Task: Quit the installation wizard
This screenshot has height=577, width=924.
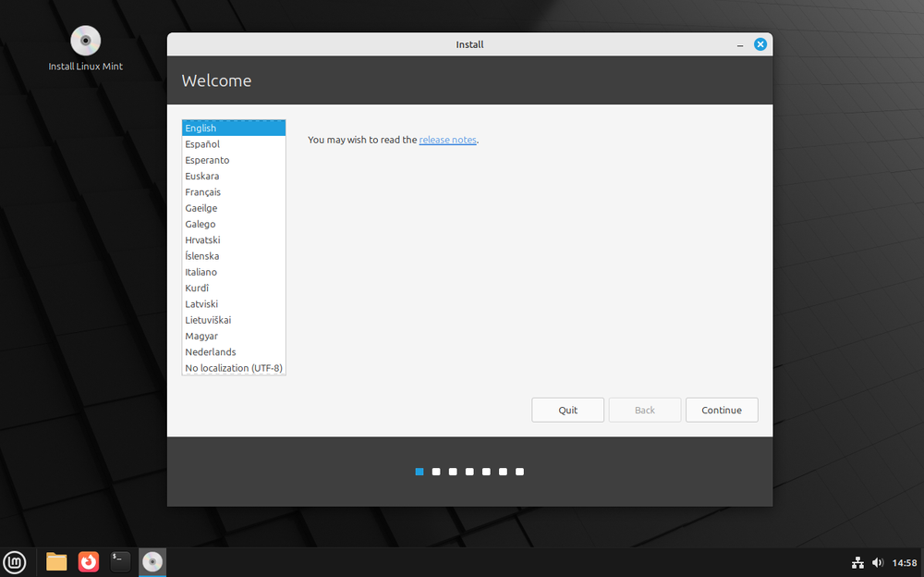Action: 567,410
